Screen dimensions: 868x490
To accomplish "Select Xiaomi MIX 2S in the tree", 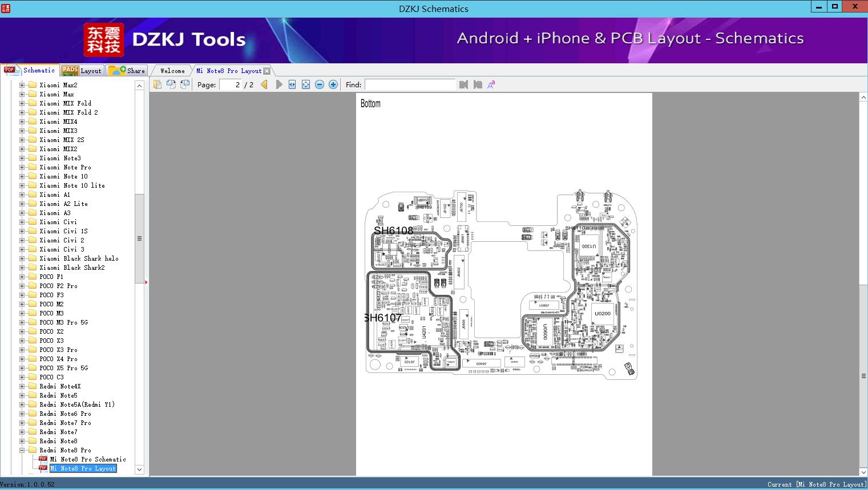I will 62,140.
